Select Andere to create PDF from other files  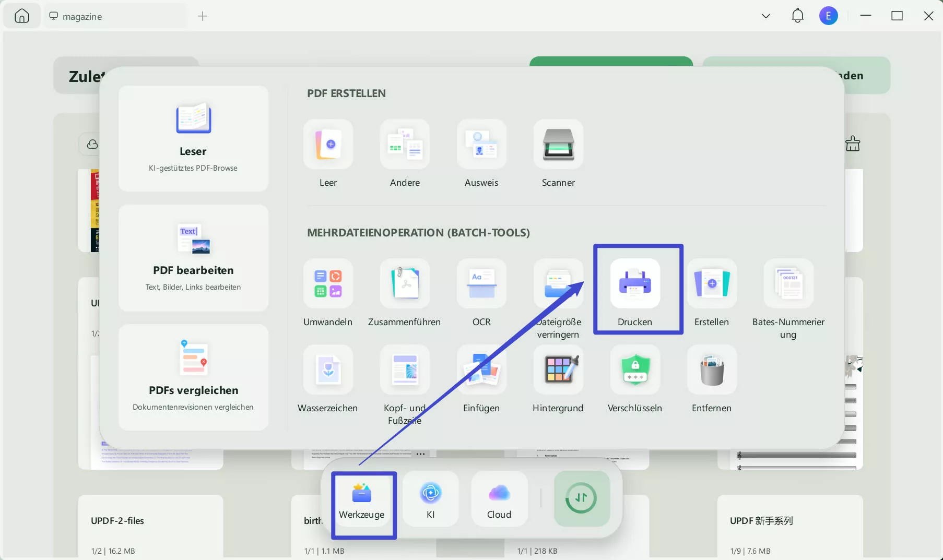coord(405,144)
